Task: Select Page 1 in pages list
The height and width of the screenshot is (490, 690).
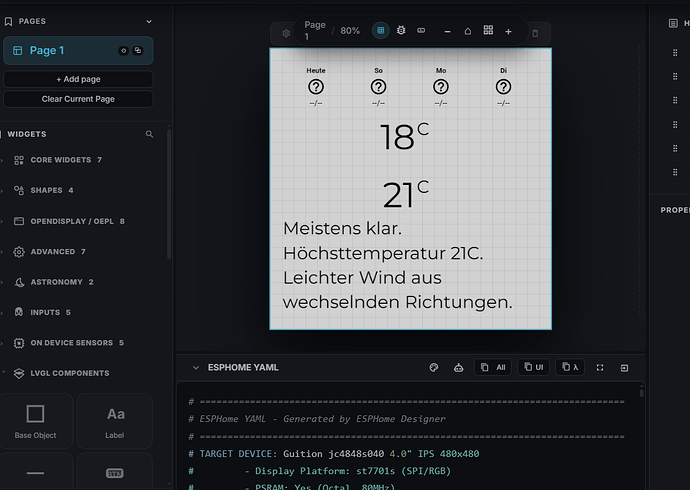Action: click(78, 51)
